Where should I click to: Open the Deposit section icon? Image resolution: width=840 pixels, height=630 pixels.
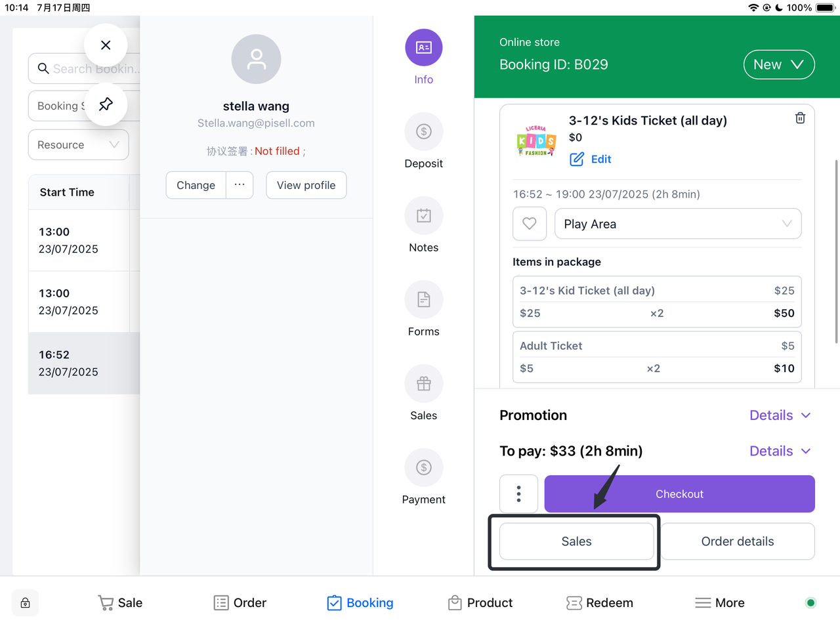click(423, 132)
